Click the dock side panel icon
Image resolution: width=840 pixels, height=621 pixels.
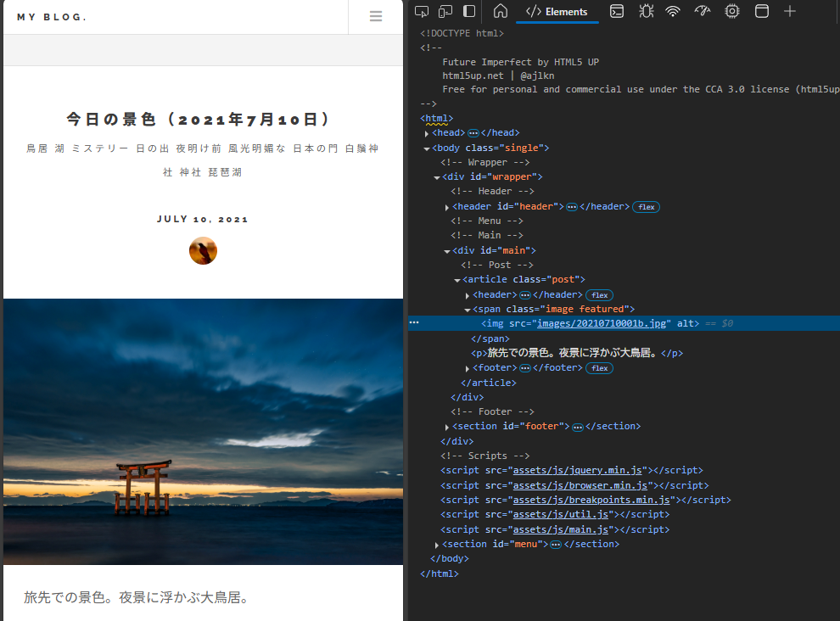point(469,11)
